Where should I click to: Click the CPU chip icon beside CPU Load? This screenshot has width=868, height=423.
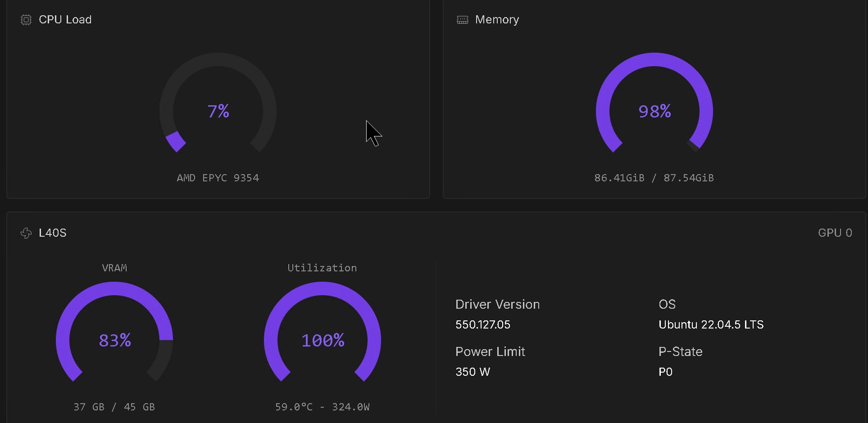tap(26, 20)
